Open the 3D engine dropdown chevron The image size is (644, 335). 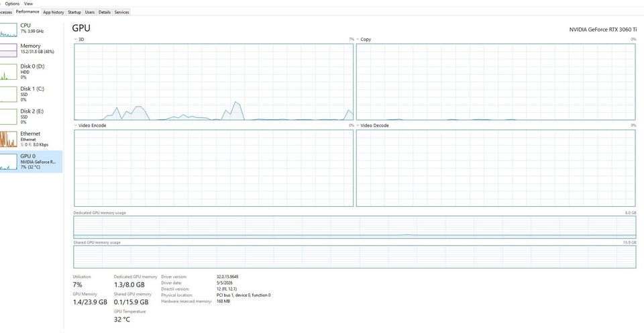76,40
